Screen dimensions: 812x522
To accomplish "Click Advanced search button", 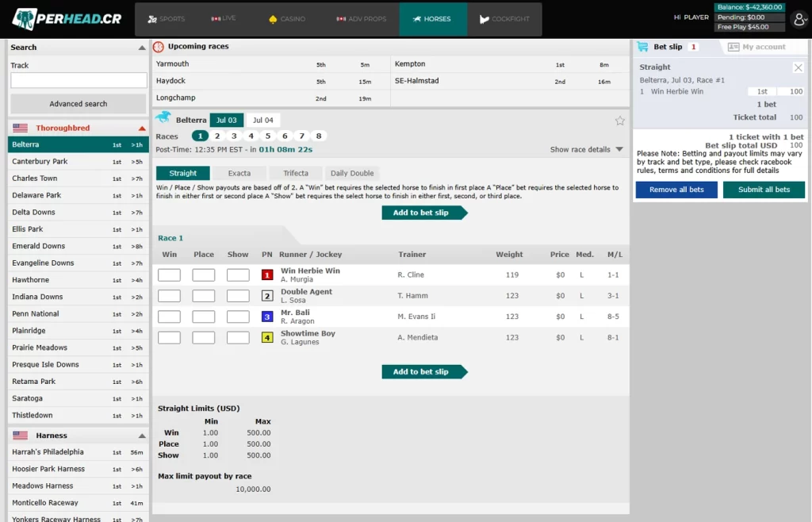I will pos(79,104).
